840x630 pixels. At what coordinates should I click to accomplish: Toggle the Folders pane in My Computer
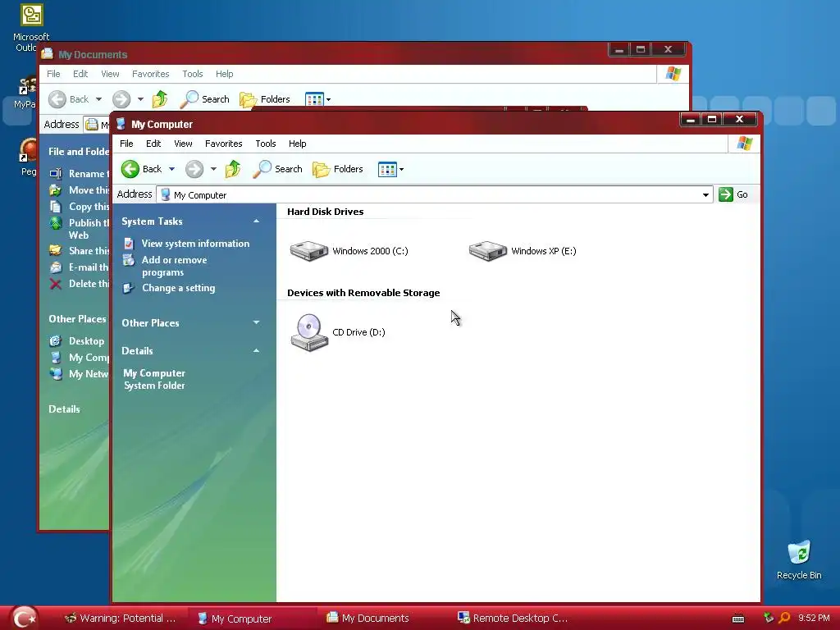[x=338, y=169]
